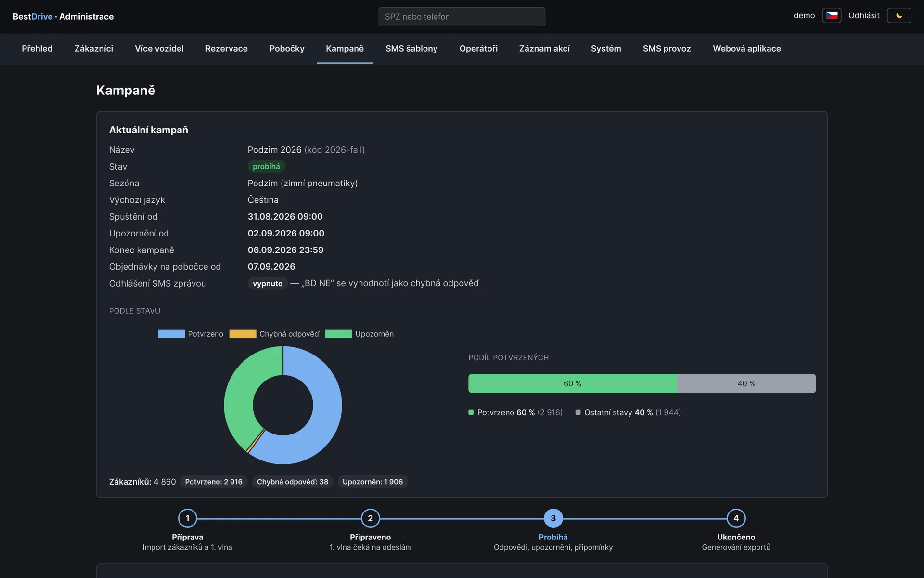Select the Kampaně tab
Viewport: 924px width, 578px height.
(345, 49)
